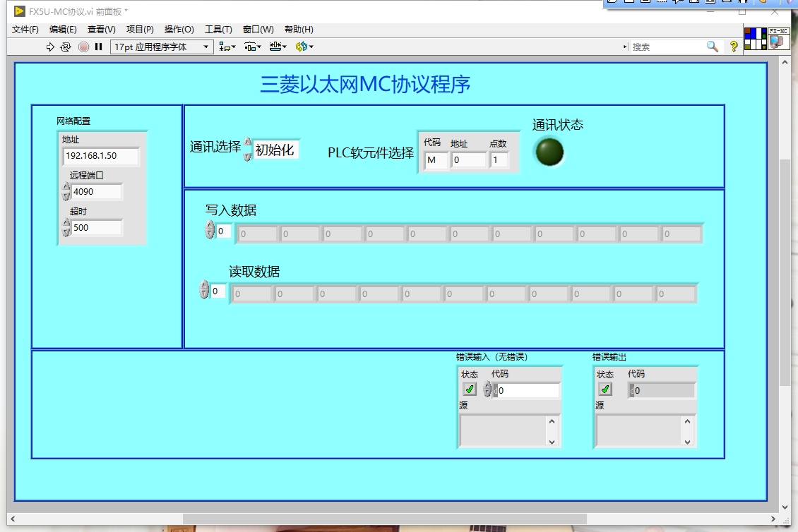Click the 错误输出 status checkmark indicator
798x532 pixels.
click(x=605, y=389)
